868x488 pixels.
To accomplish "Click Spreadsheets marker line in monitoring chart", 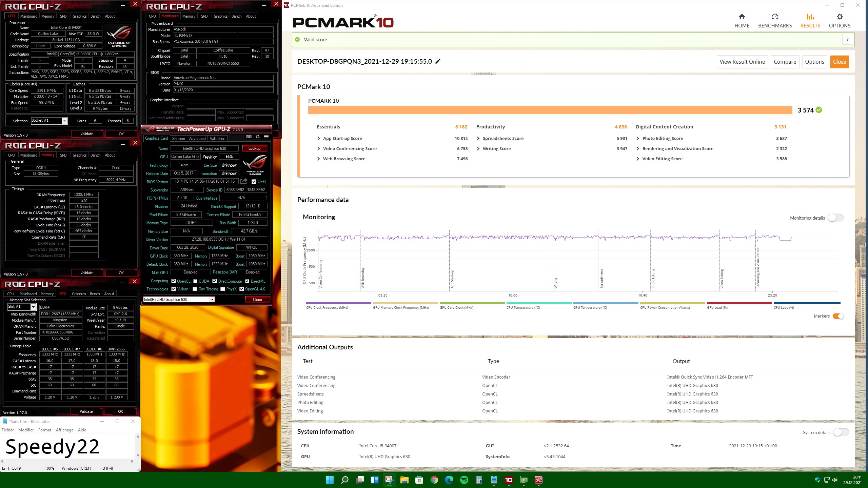I will [x=599, y=260].
